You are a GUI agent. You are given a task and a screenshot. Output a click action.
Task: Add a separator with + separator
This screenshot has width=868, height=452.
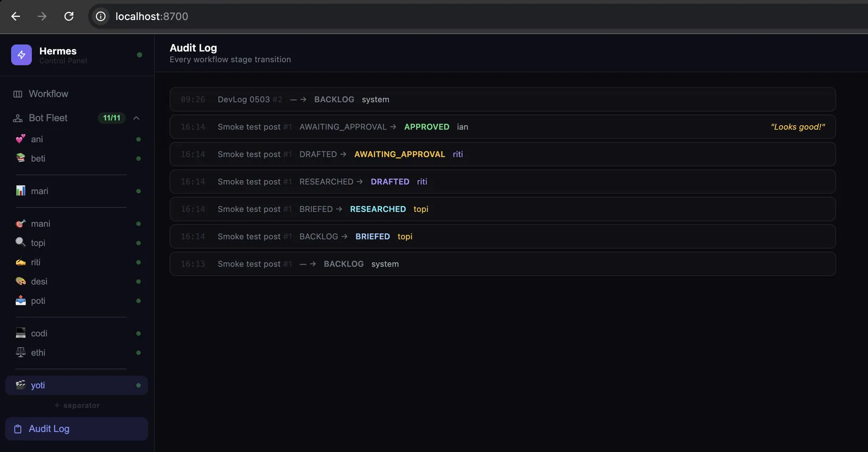(77, 405)
